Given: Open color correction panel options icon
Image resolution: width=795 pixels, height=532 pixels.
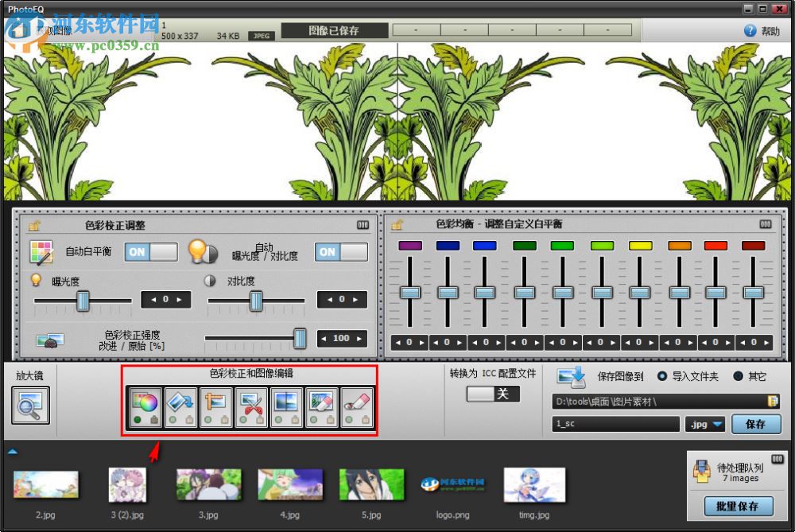Looking at the screenshot, I should point(363,225).
